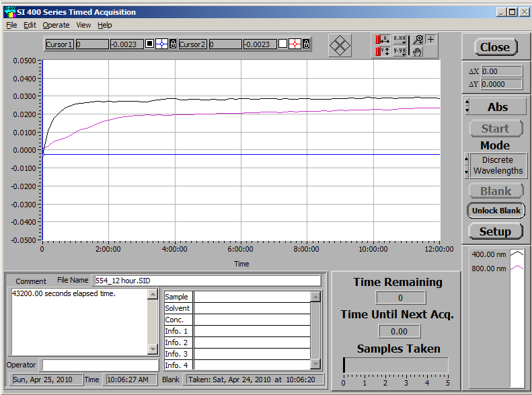Toggle Cursor1 lock icon
The image size is (532, 395).
173,44
